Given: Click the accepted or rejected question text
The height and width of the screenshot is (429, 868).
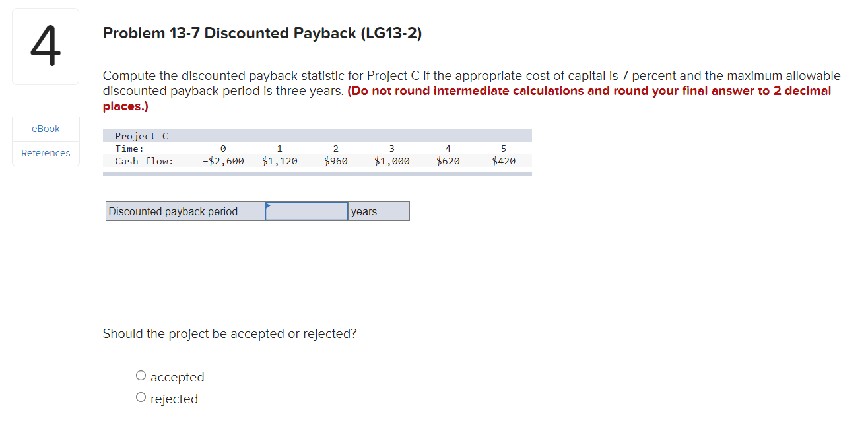Looking at the screenshot, I should tap(229, 333).
